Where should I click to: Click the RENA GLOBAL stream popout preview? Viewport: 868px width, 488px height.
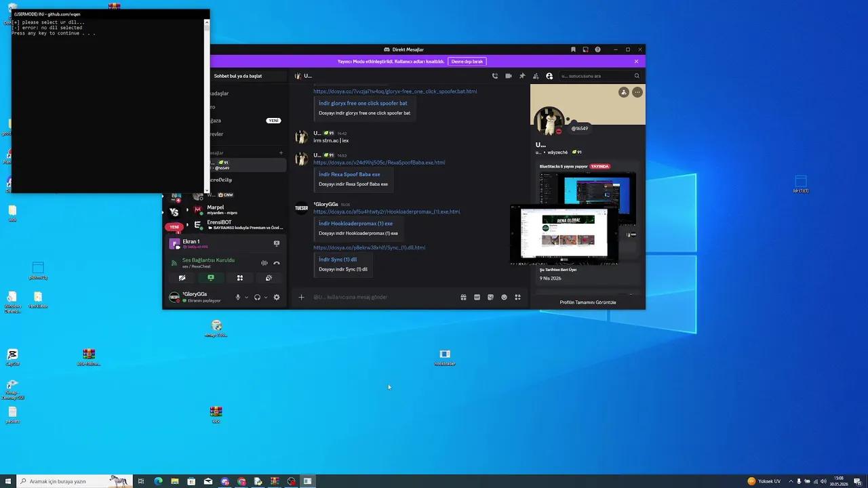click(x=564, y=234)
